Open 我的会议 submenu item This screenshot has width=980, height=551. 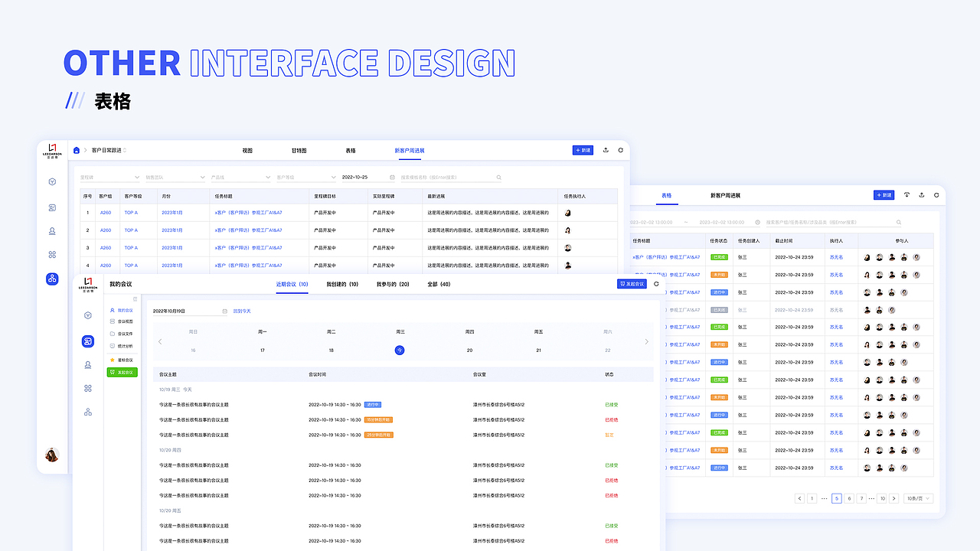pos(122,310)
